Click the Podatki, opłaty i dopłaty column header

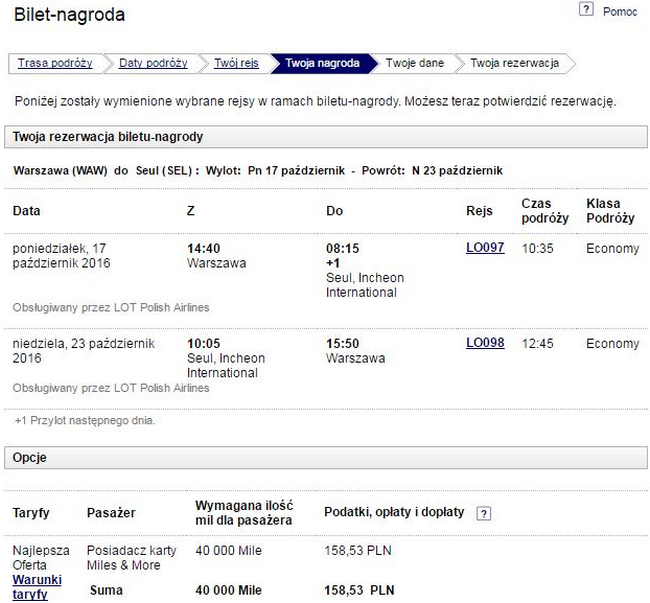(394, 512)
